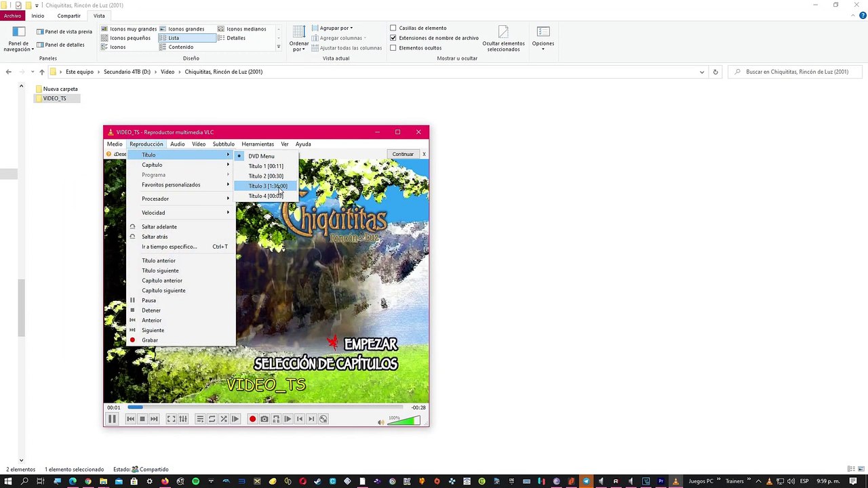This screenshot has width=868, height=488.
Task: Click Capítulo anterior menu entry
Action: (181, 281)
